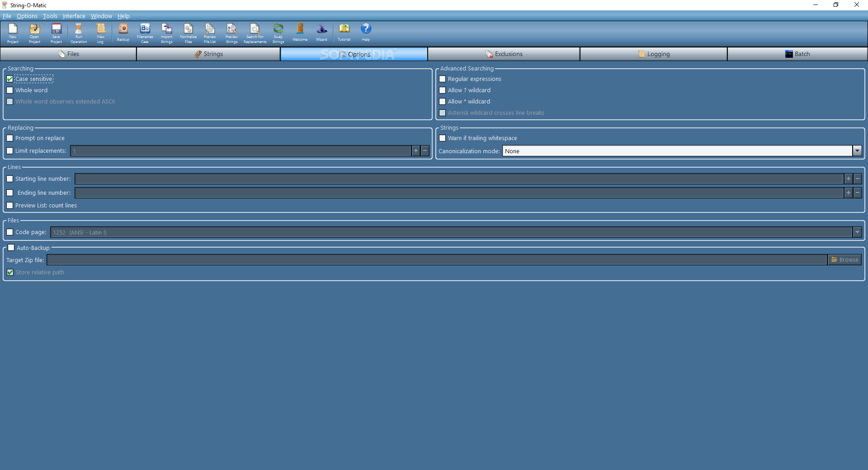Image resolution: width=868 pixels, height=470 pixels.
Task: Open the Logging tab
Action: (x=654, y=54)
